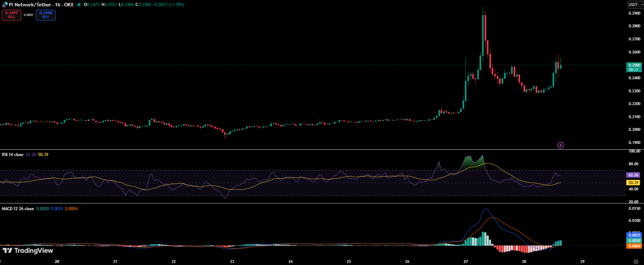Click the Pi Network symbol logo
The image size is (644, 265).
pos(5,5)
